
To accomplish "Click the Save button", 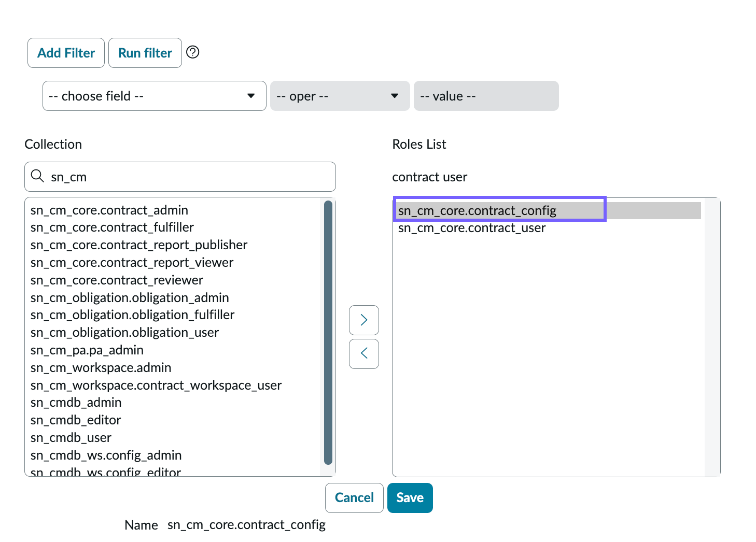I will point(410,498).
